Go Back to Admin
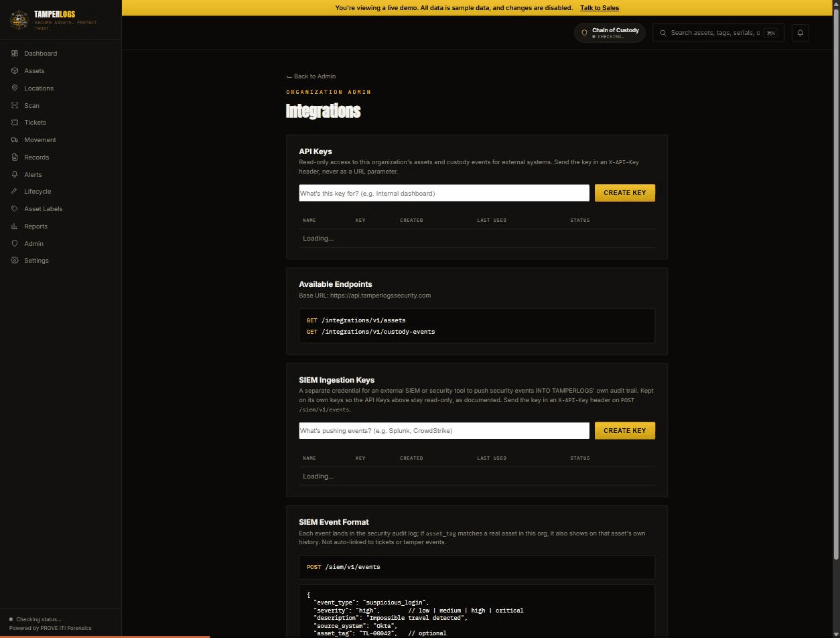Viewport: 840px width, 638px height. pos(311,76)
